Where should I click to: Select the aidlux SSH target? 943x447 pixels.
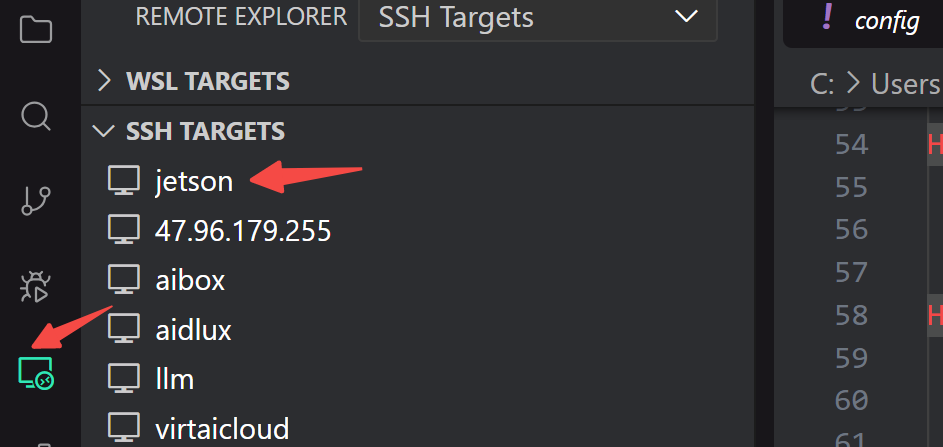click(x=194, y=328)
